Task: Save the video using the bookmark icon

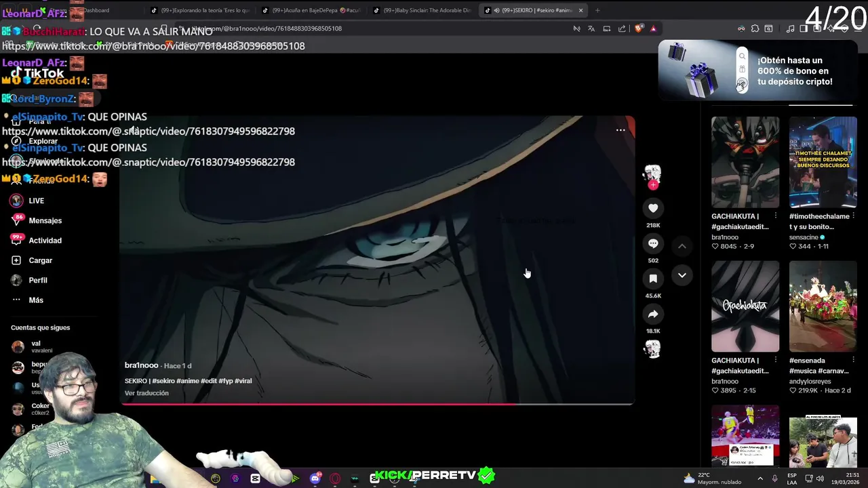Action: (x=653, y=279)
